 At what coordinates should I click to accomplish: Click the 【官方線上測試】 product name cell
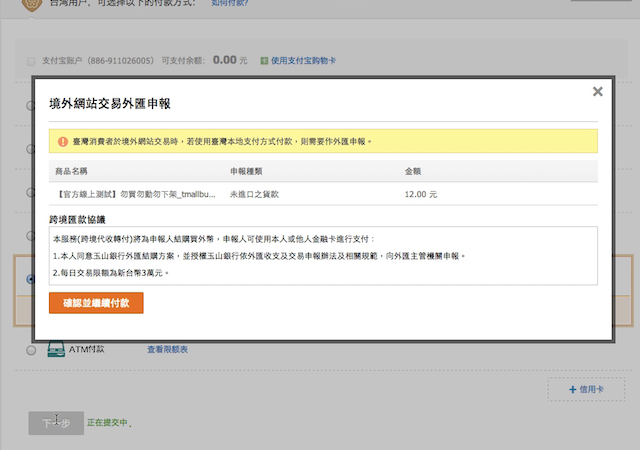pyautogui.click(x=136, y=194)
